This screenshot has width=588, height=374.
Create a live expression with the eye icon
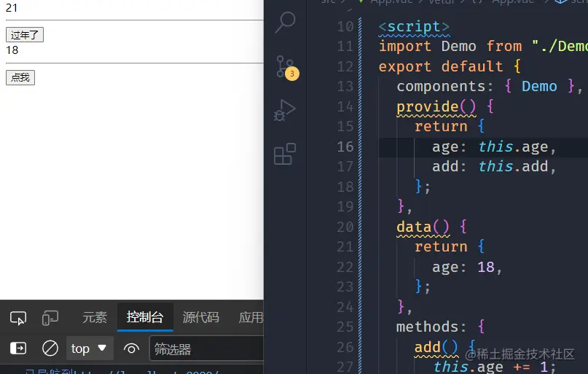[x=131, y=349]
